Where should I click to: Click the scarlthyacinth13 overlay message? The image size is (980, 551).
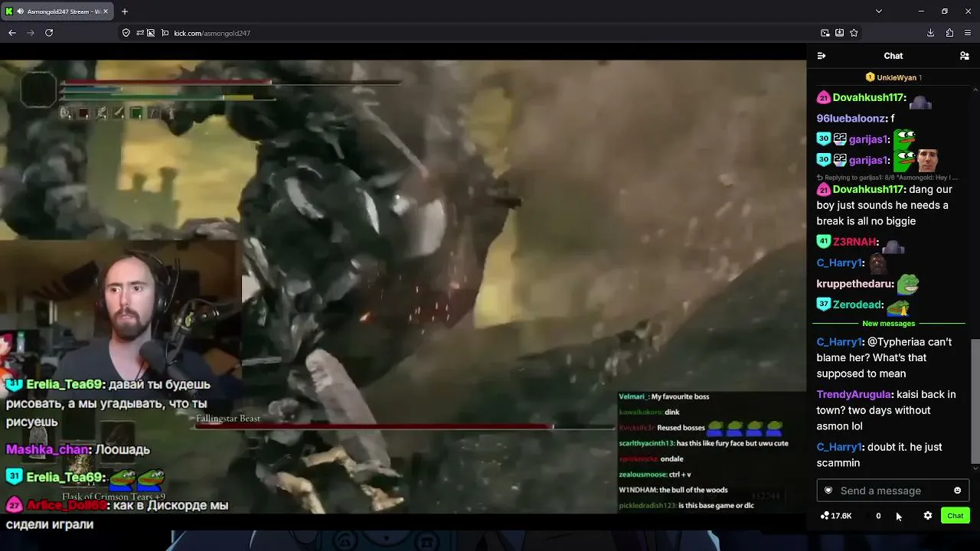pyautogui.click(x=704, y=443)
